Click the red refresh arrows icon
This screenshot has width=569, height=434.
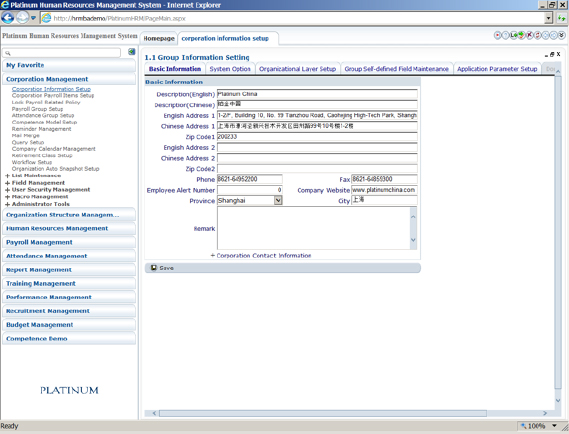click(x=537, y=35)
